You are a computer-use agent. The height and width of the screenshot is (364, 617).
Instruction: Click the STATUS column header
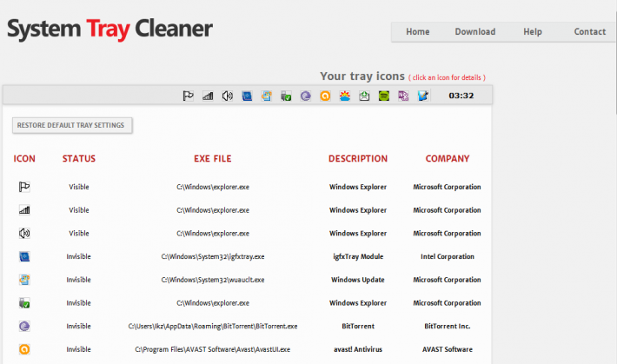pyautogui.click(x=79, y=159)
